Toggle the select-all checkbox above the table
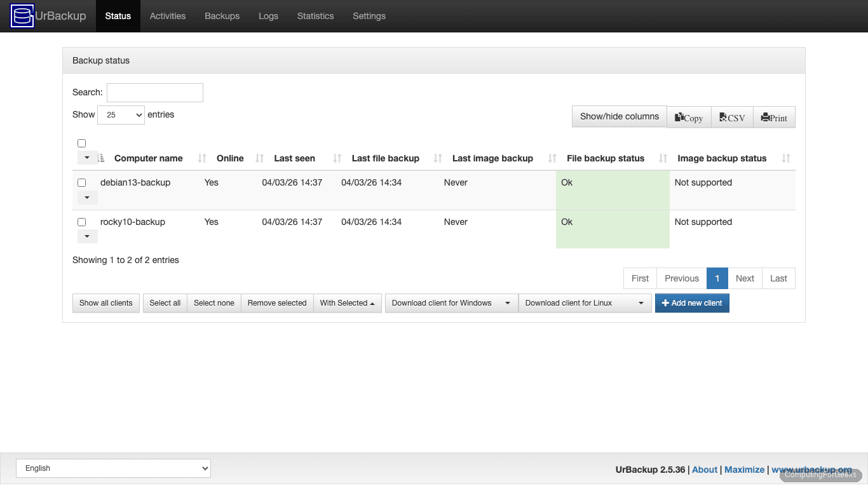This screenshot has width=868, height=488. click(81, 143)
